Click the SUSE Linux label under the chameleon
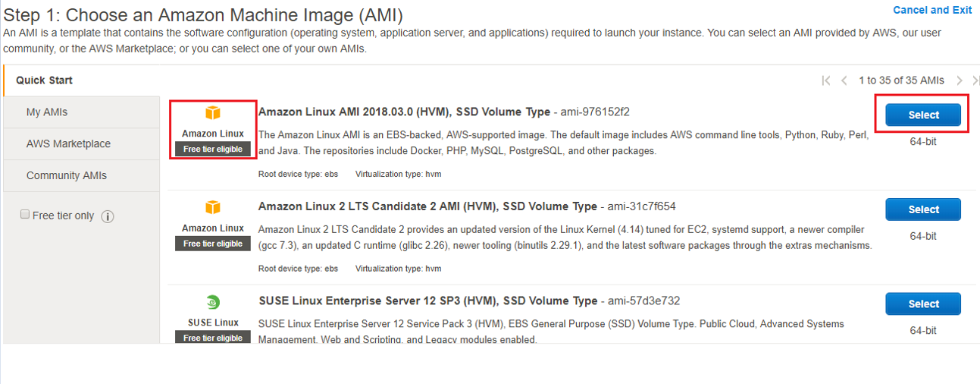 click(x=213, y=323)
